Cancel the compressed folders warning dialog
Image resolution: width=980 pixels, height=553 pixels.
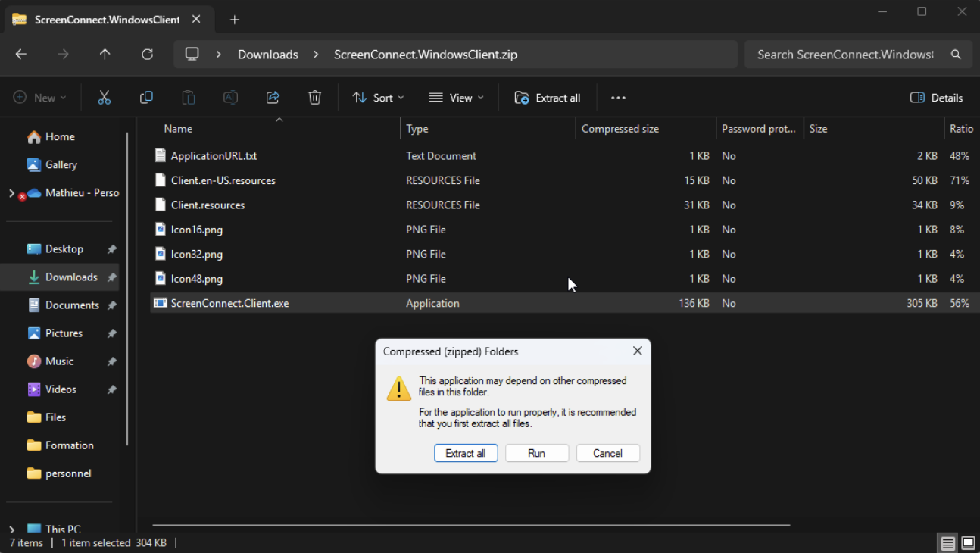608,452
